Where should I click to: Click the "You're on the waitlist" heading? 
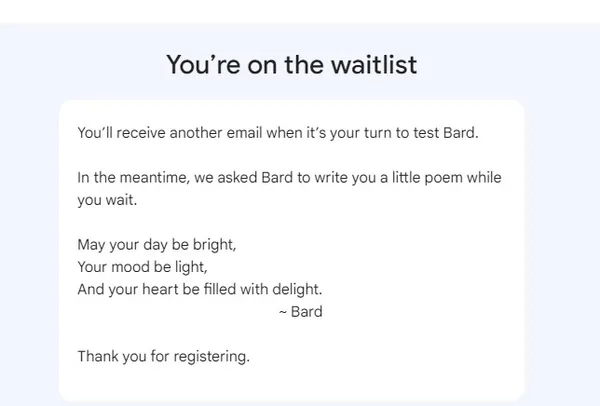click(x=292, y=64)
